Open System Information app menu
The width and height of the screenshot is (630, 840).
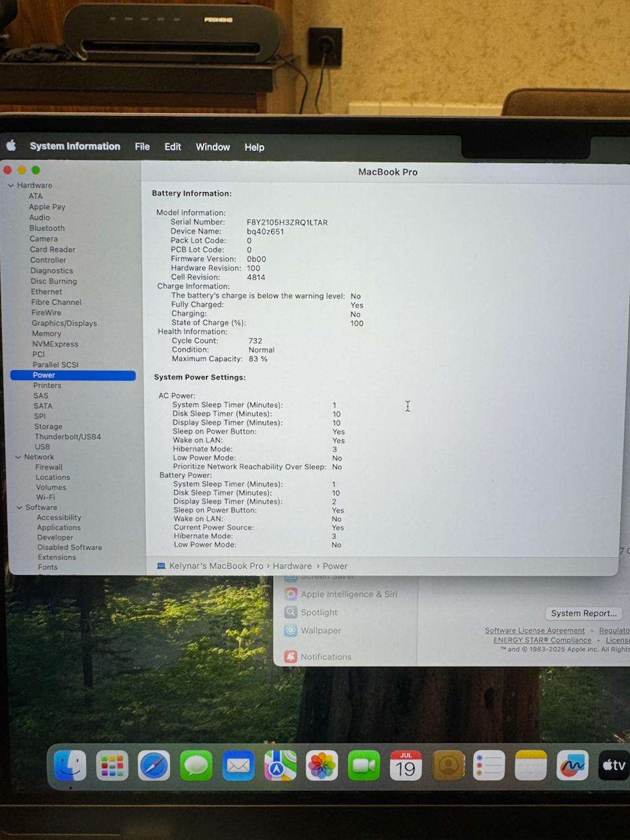75,146
